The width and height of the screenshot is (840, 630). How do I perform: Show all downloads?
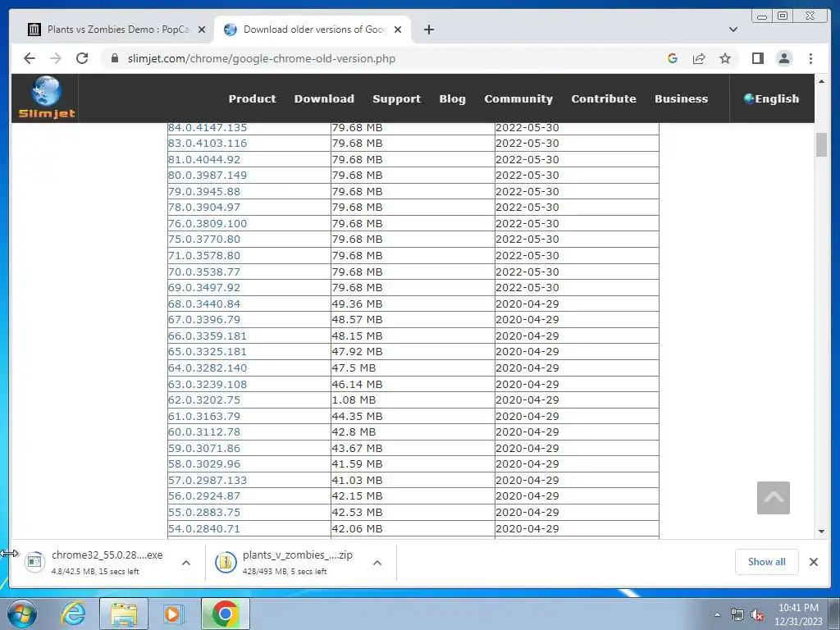(767, 562)
